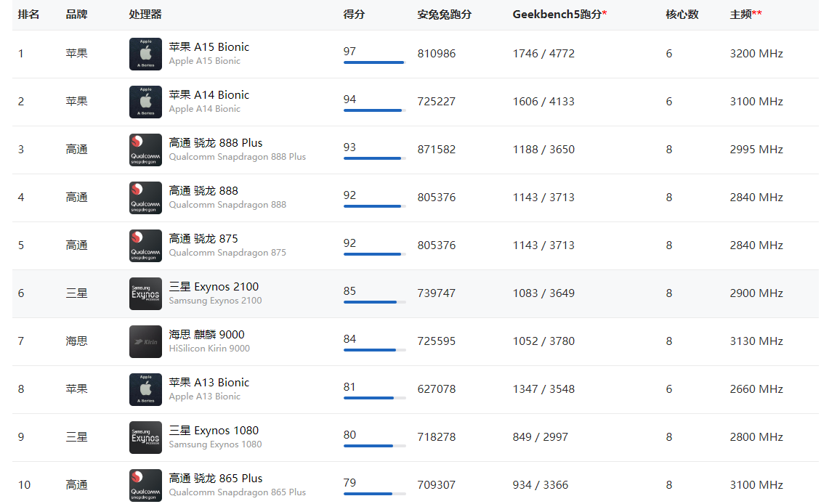Click the HiSilicon Kirin 9000 chip icon

pos(145,341)
